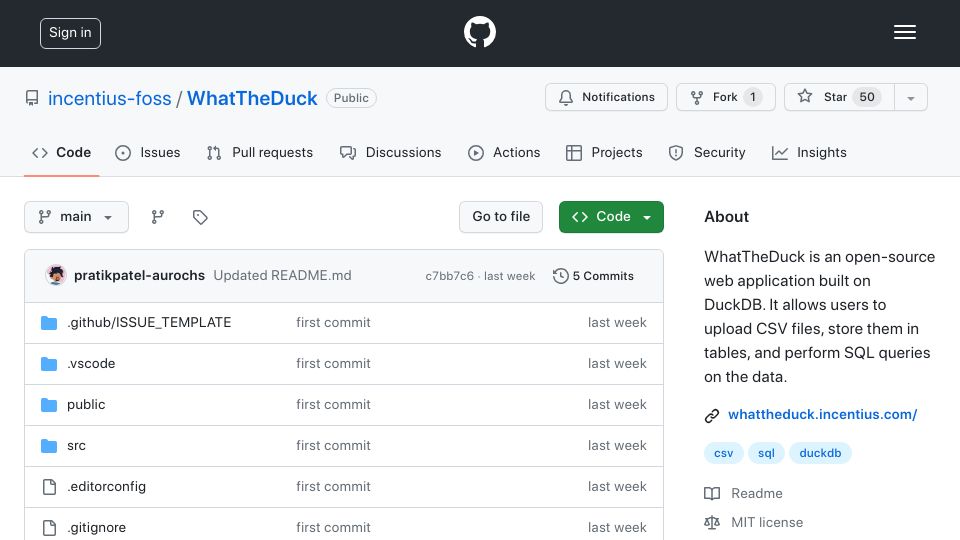Star the WhatTheDuck repository
This screenshot has height=540, width=960.
pos(839,97)
